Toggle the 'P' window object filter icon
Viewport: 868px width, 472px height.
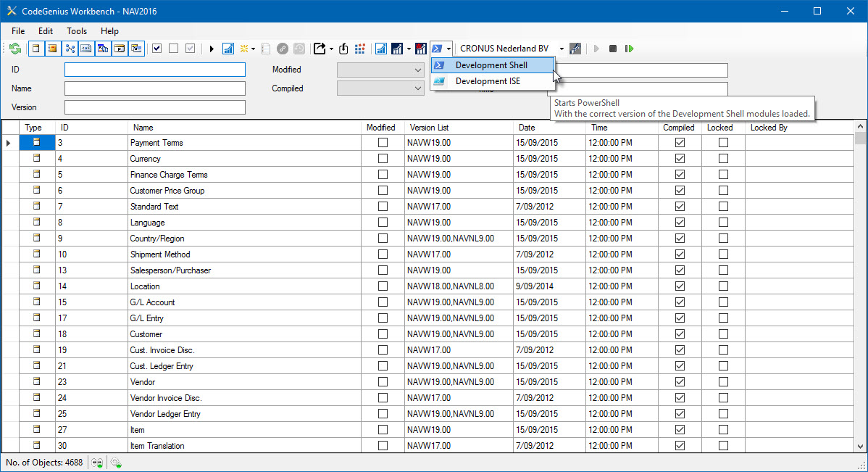tap(120, 49)
